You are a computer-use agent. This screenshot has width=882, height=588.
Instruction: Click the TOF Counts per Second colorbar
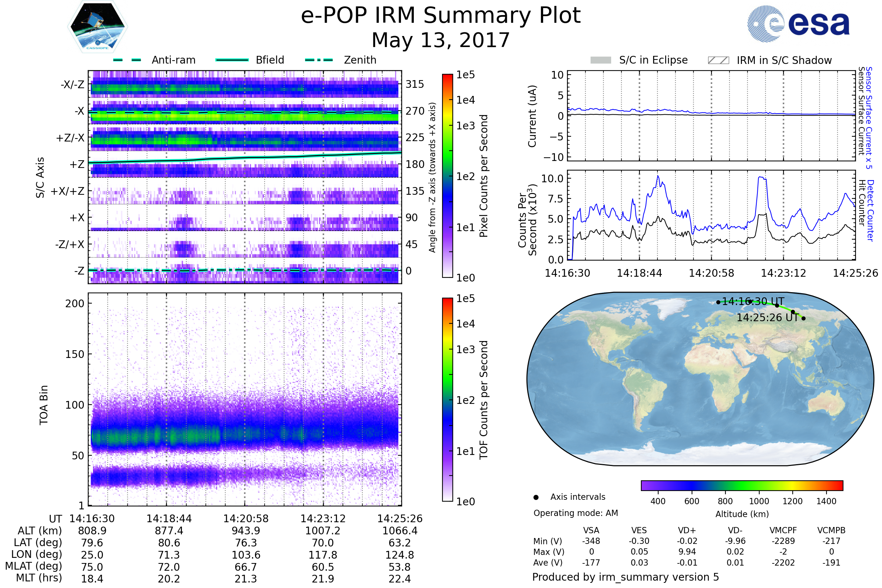pyautogui.click(x=447, y=399)
